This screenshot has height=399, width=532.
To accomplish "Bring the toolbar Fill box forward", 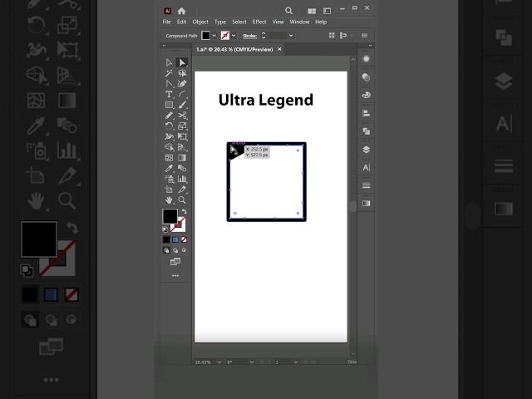I will coord(170,216).
